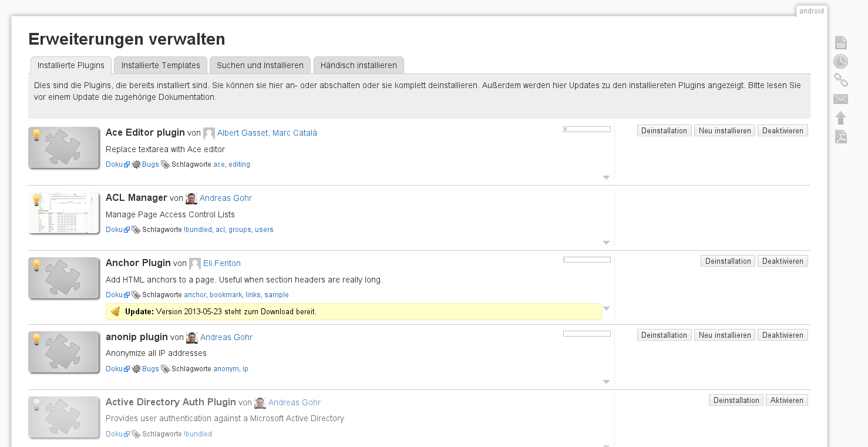Expand the ACL Manager entry details
Viewport: 868px width, 447px height.
coord(606,242)
